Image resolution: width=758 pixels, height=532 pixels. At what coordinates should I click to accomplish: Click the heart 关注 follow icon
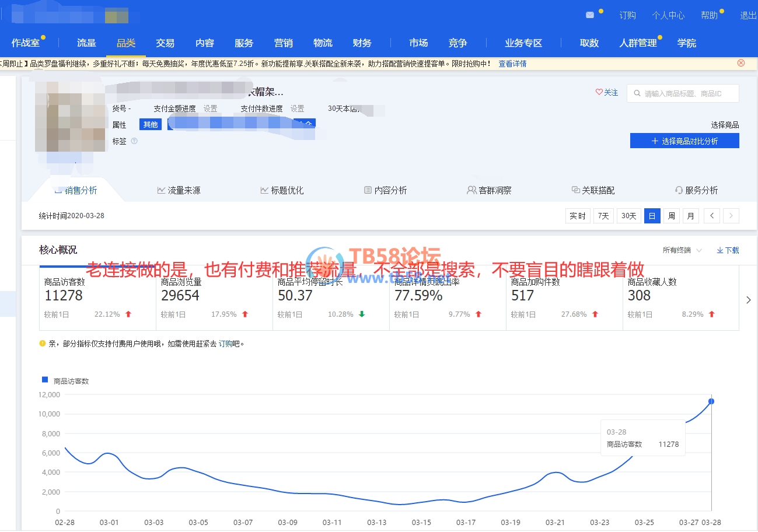(599, 92)
